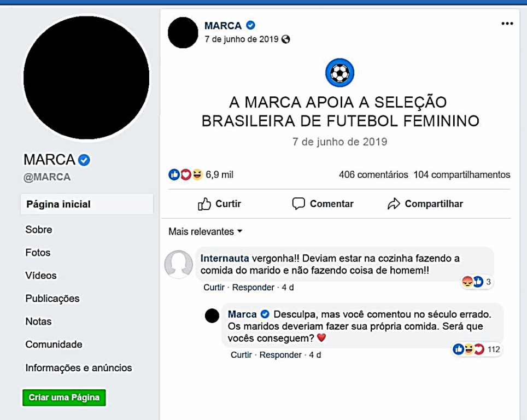Expand the 406 comentários list
The width and height of the screenshot is (527, 420).
pos(374,174)
